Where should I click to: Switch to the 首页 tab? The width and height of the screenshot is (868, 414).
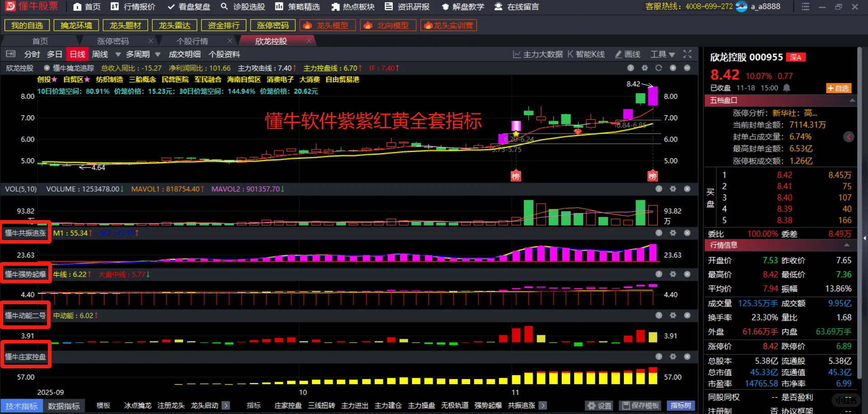pyautogui.click(x=40, y=41)
